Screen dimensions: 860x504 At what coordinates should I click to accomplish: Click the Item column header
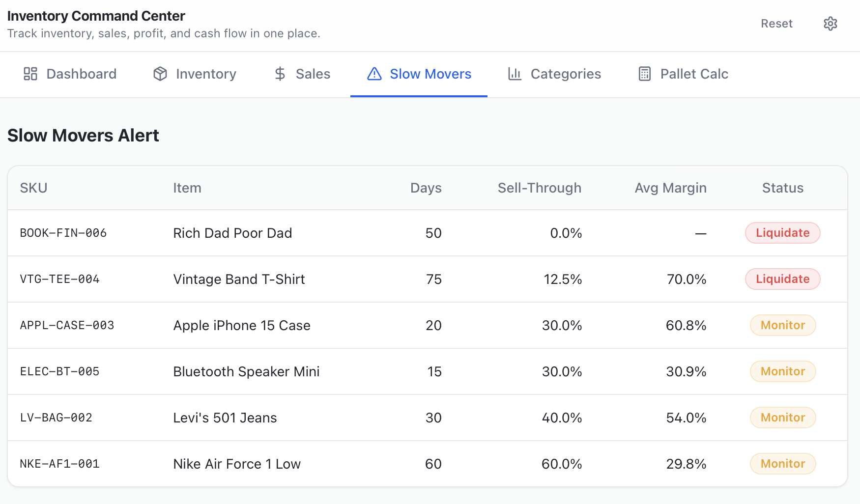[187, 188]
